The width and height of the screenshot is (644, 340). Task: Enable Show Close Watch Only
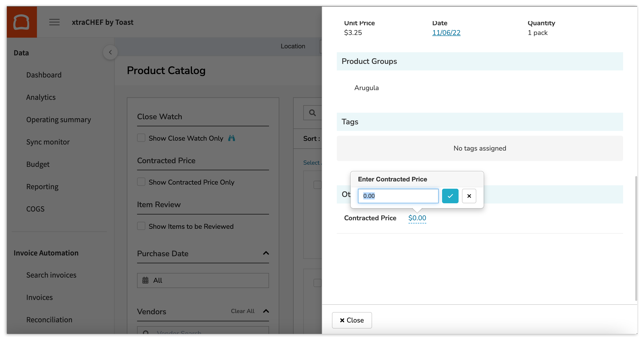click(141, 137)
